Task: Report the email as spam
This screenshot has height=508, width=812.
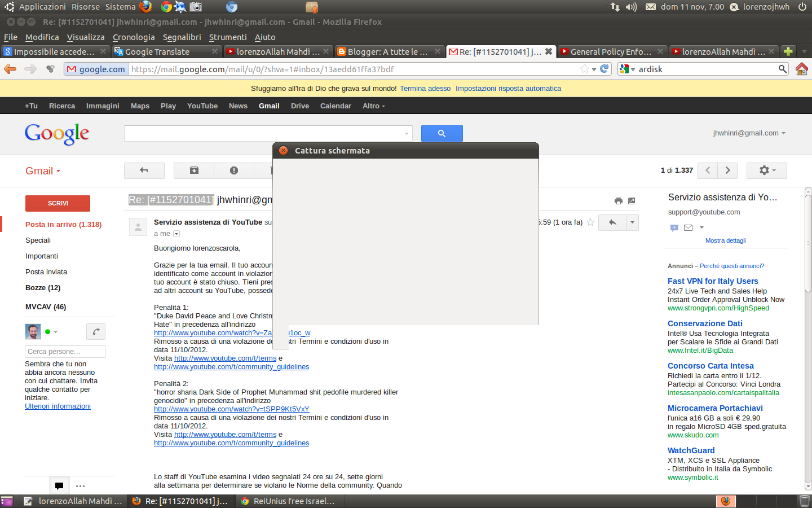Action: [x=234, y=170]
